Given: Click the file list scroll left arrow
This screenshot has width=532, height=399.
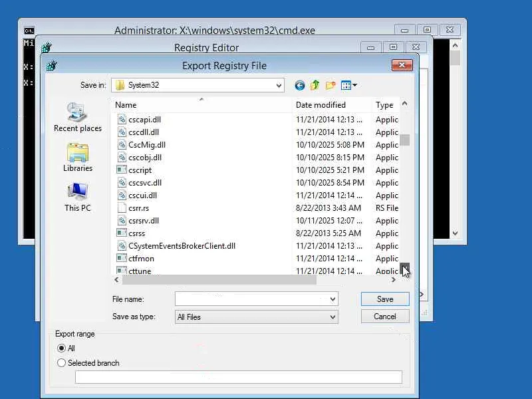Looking at the screenshot, I should coord(117,280).
